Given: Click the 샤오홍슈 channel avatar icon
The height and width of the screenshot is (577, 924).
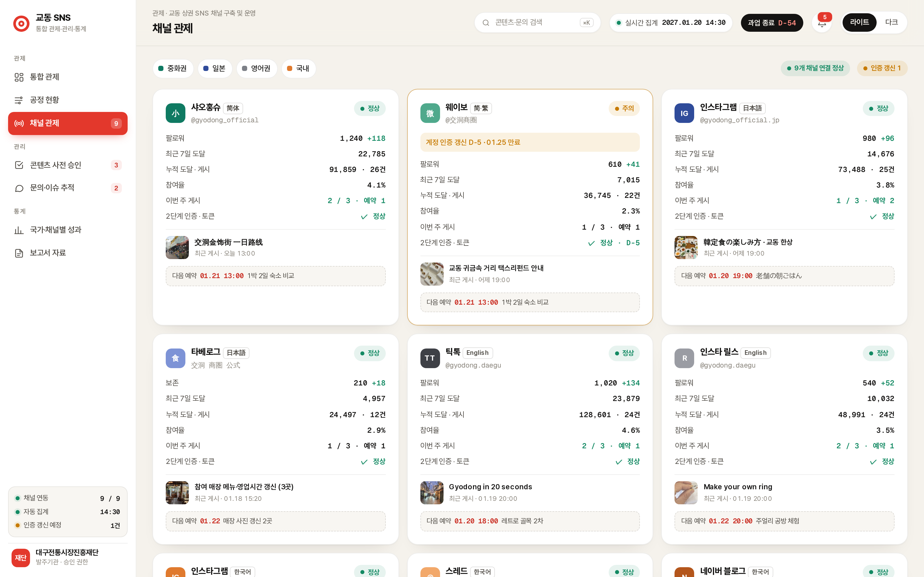Looking at the screenshot, I should [175, 113].
